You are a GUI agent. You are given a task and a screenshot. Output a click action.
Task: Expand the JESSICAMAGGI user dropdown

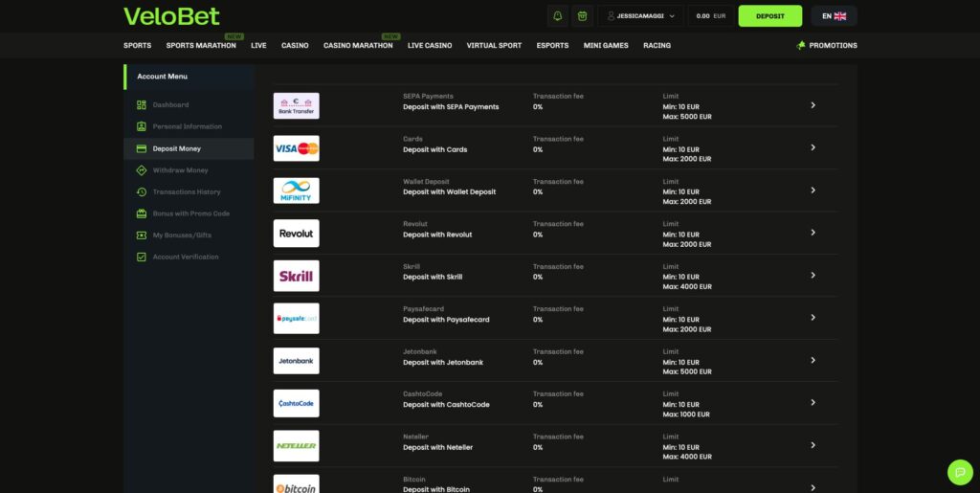(x=641, y=16)
